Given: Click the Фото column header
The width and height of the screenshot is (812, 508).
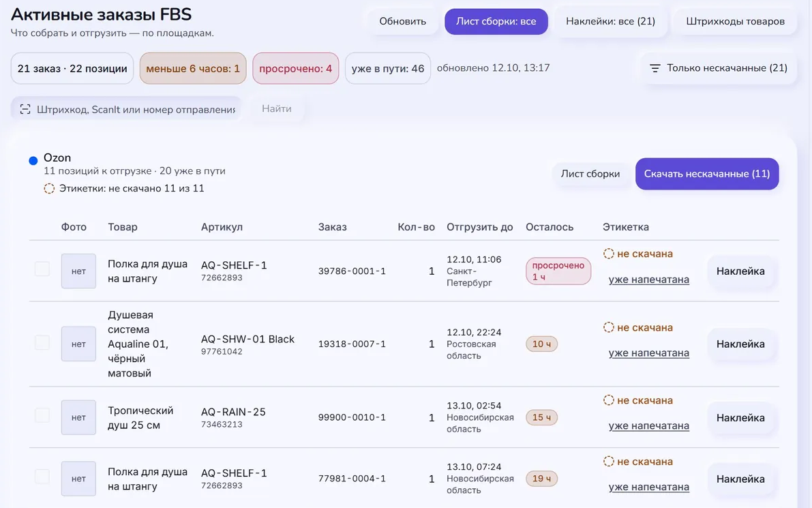Looking at the screenshot, I should 74,227.
